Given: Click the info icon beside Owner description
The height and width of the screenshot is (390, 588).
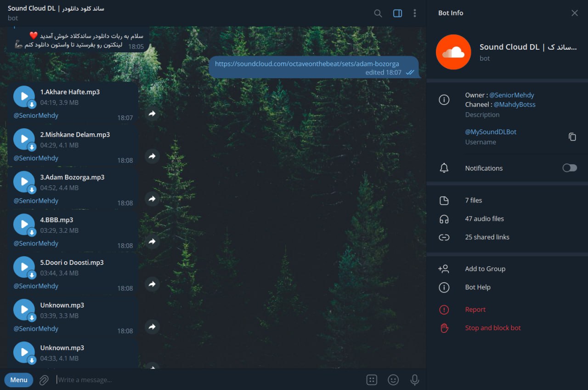Looking at the screenshot, I should pos(444,100).
